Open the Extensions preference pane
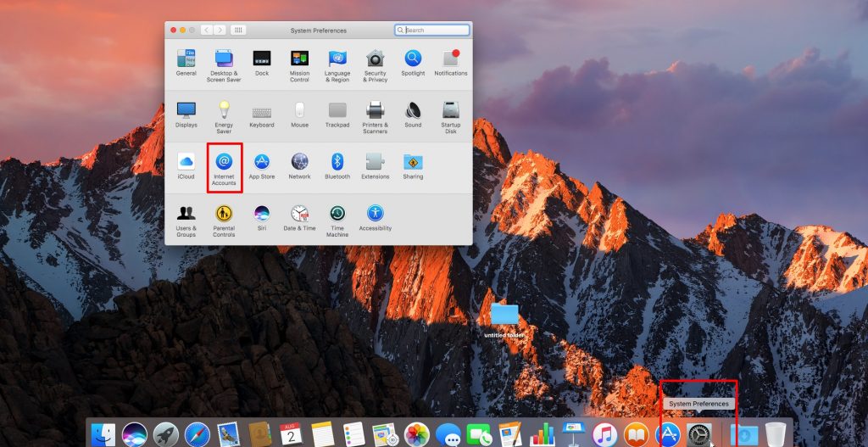This screenshot has width=868, height=447. (x=375, y=166)
